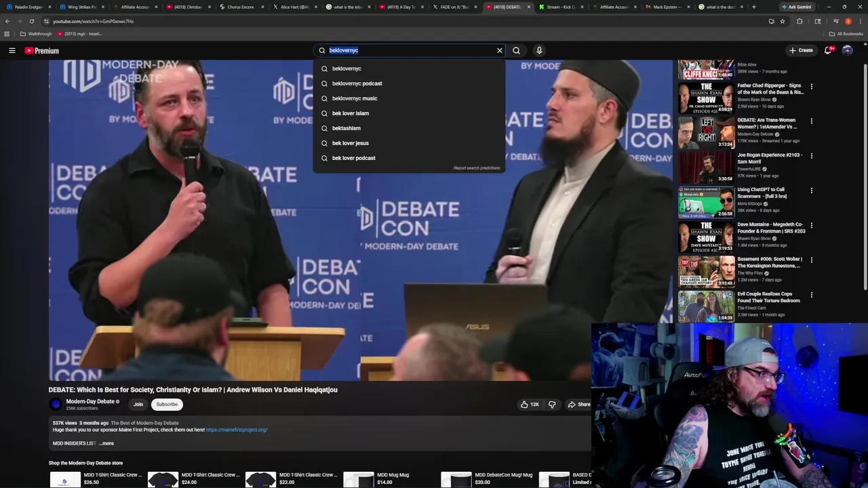This screenshot has height=488, width=868.
Task: Open browser extensions puzzle icon
Action: click(800, 21)
